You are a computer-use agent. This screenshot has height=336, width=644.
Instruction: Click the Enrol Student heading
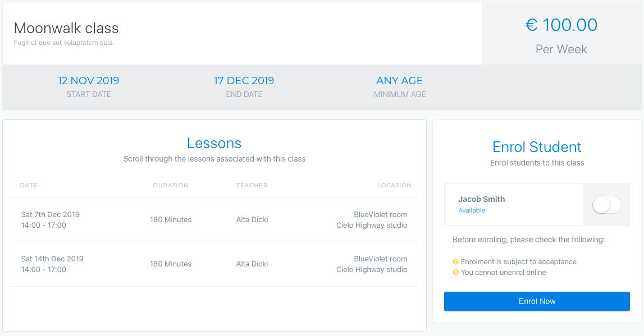point(537,147)
